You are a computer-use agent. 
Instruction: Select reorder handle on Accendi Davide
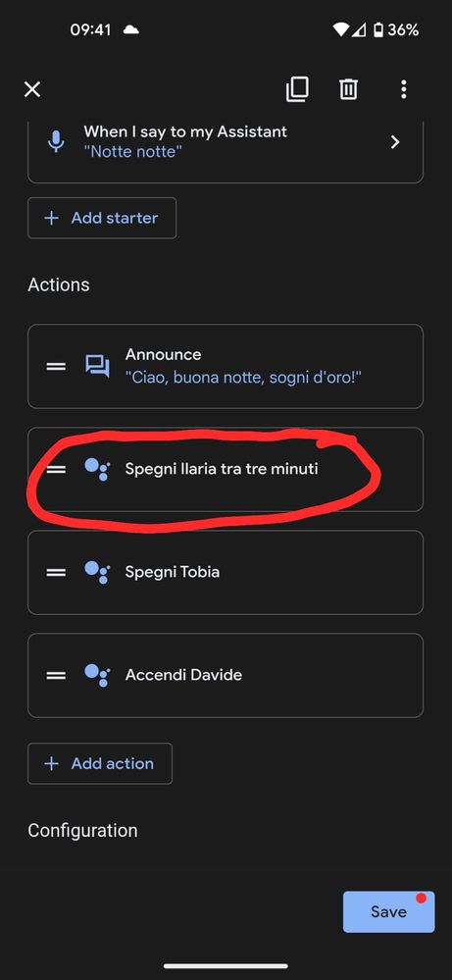[56, 675]
